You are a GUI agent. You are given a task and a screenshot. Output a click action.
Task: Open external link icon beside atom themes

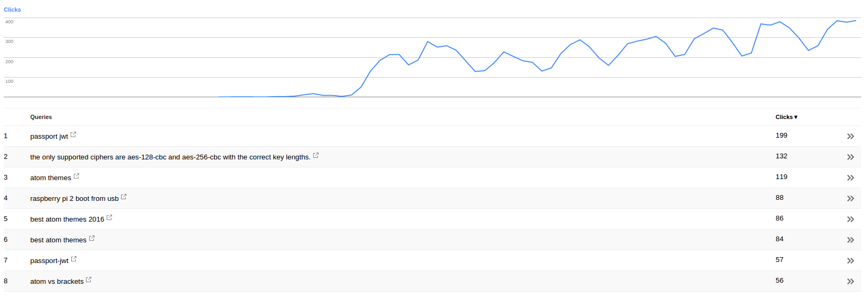point(76,176)
